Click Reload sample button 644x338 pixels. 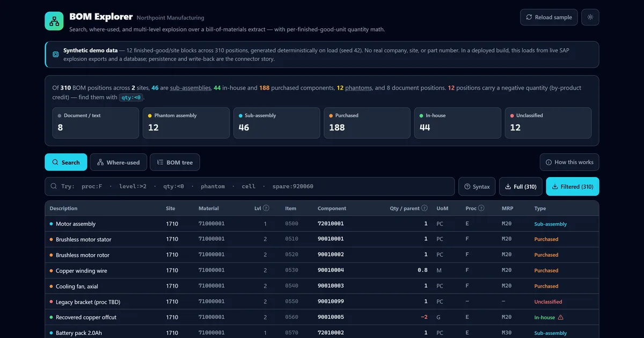click(x=548, y=17)
